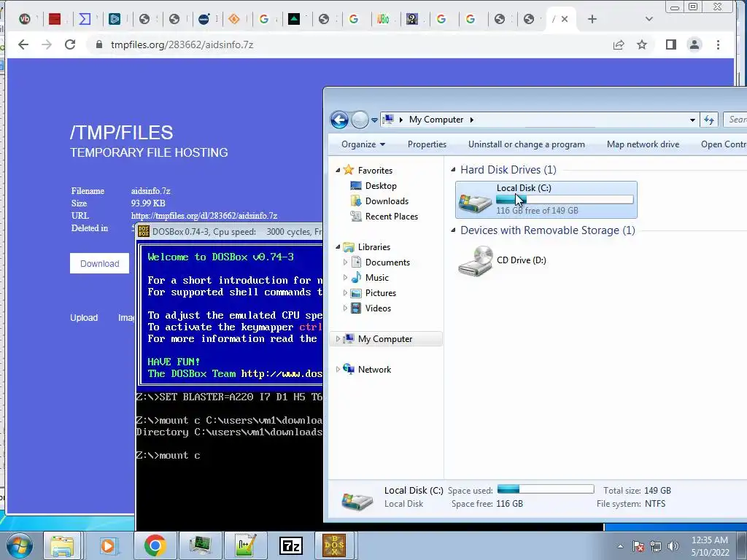Collapse the Hard Disk Drives group
The height and width of the screenshot is (560, 747).
tap(453, 169)
